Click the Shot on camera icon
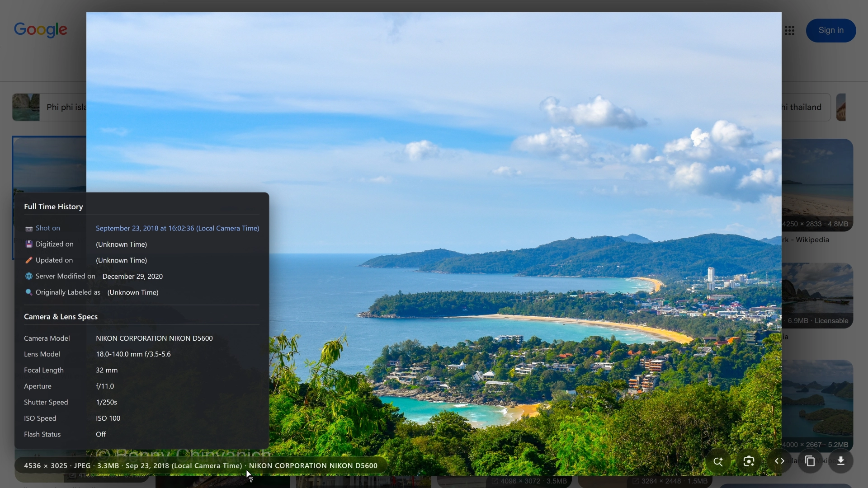The height and width of the screenshot is (488, 868). pos(29,229)
